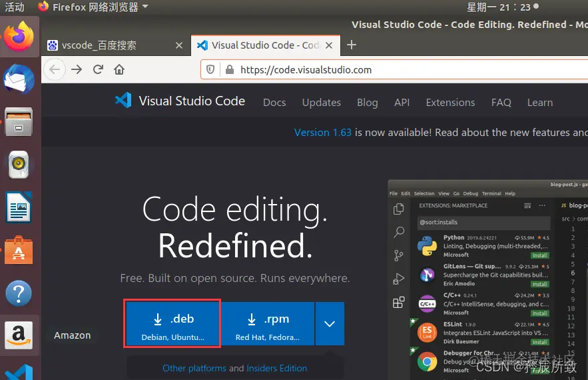Open the Blog navigation item
The width and height of the screenshot is (588, 380).
point(368,103)
